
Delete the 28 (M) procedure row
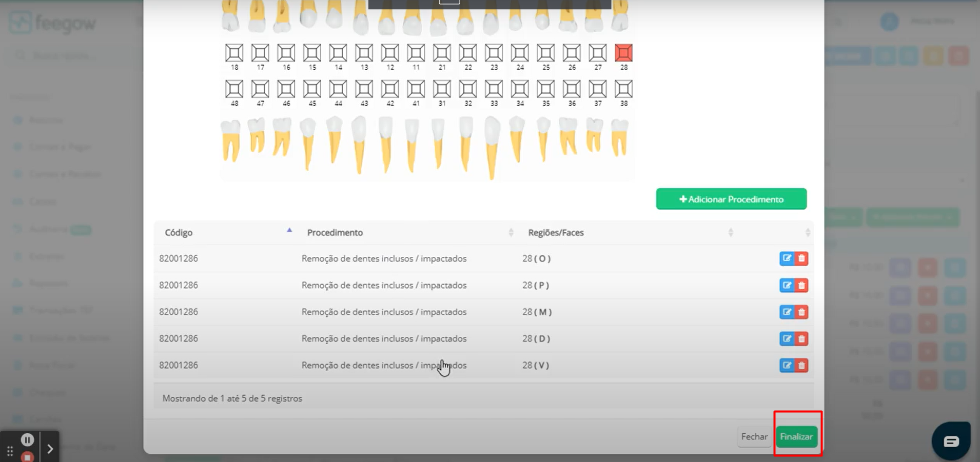(801, 312)
